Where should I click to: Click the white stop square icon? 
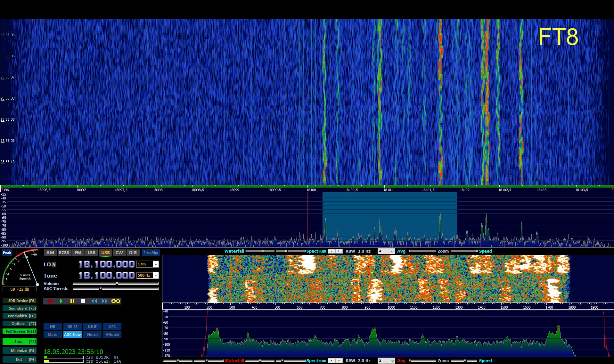(x=83, y=301)
